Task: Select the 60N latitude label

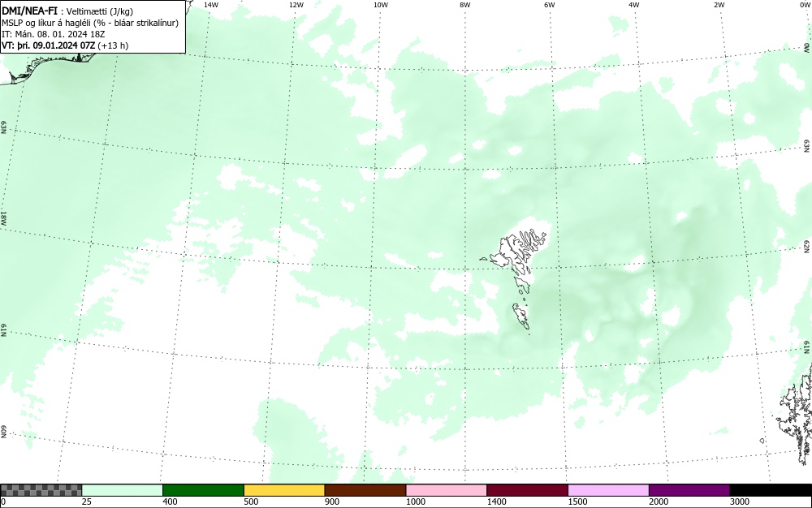Action: point(3,433)
